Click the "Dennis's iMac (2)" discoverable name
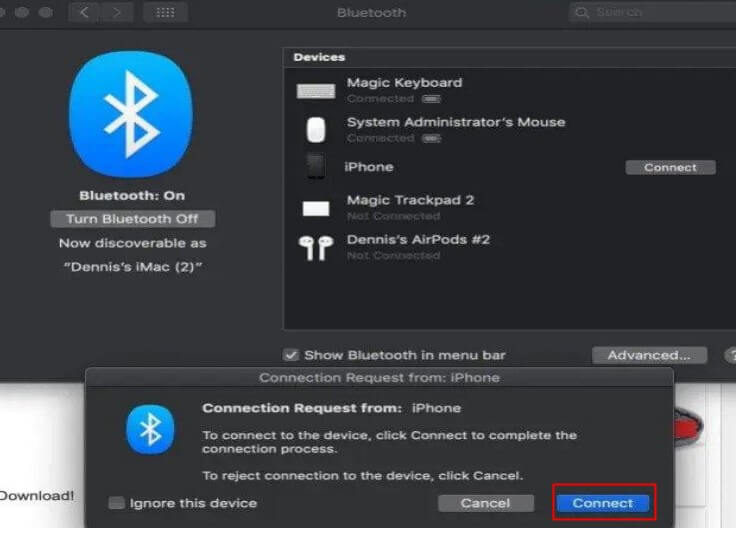Image resolution: width=741 pixels, height=534 pixels. click(x=133, y=267)
